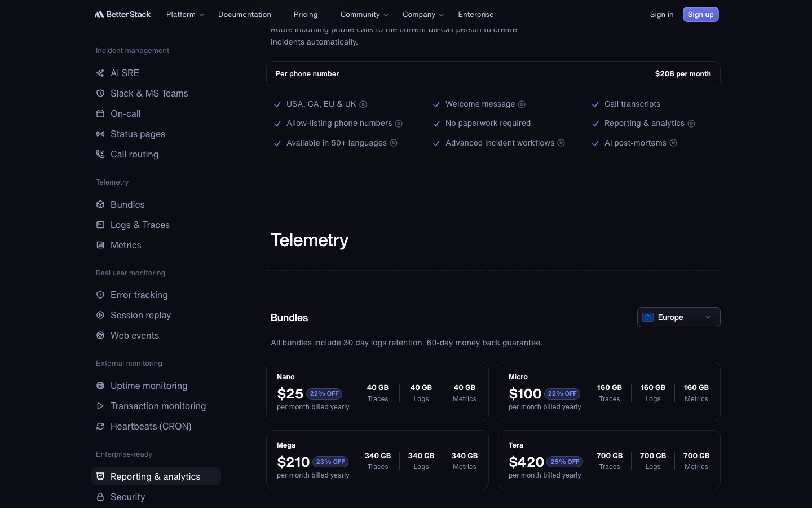Click the Call routing phone icon
The image size is (812, 508).
pos(100,154)
